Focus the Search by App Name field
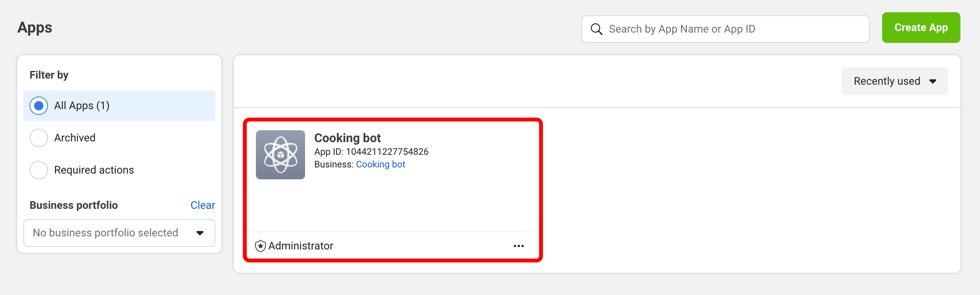980x295 pixels. pos(725,29)
